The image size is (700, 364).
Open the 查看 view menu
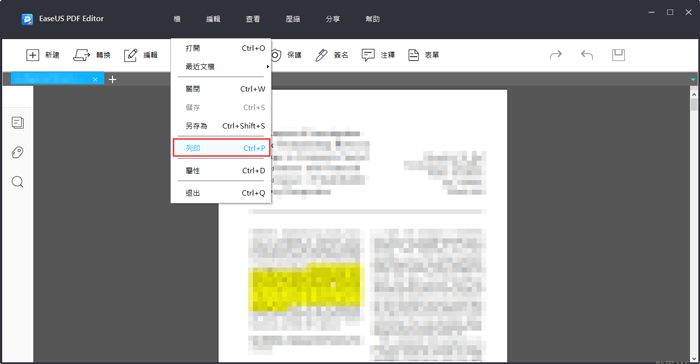pos(253,19)
